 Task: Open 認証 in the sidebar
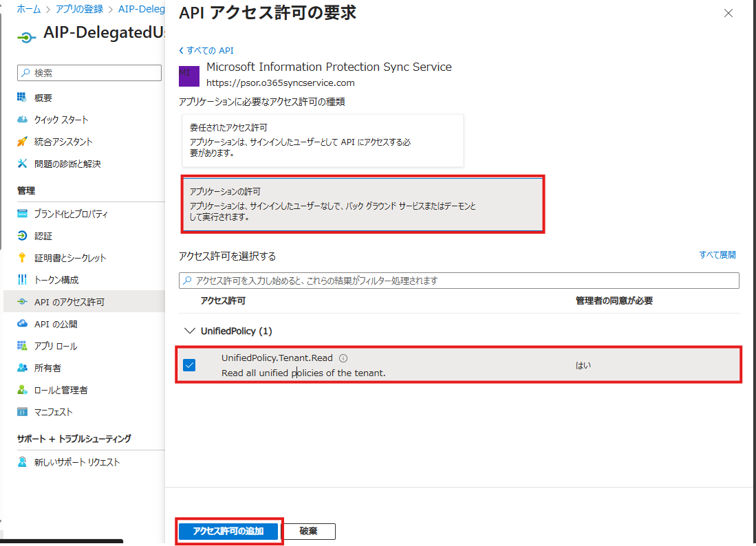43,236
